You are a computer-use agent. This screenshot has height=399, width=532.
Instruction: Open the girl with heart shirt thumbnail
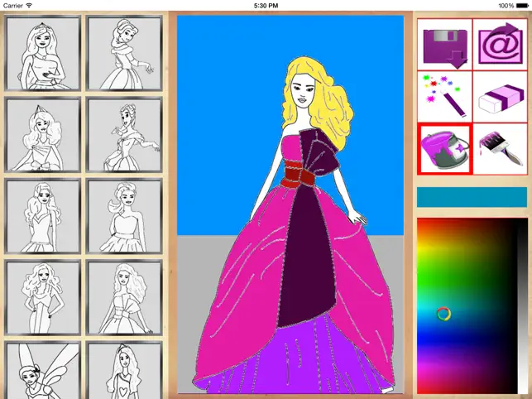click(124, 370)
